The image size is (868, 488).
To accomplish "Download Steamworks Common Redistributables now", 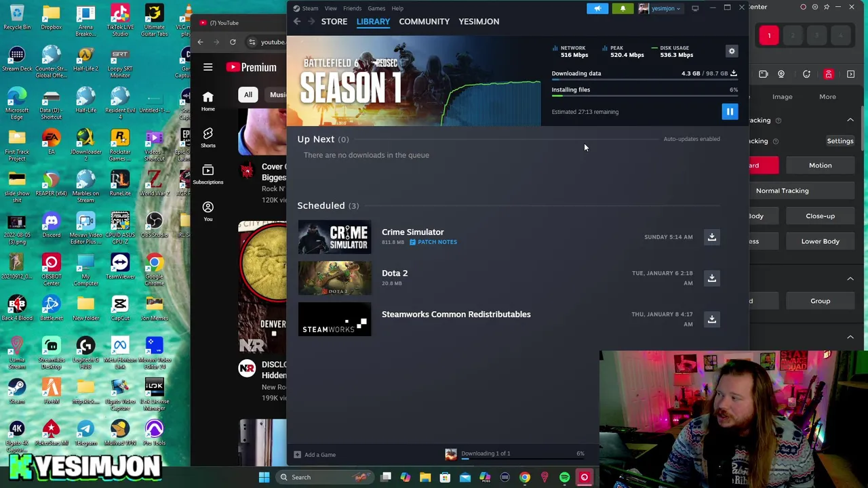I will 711,319.
